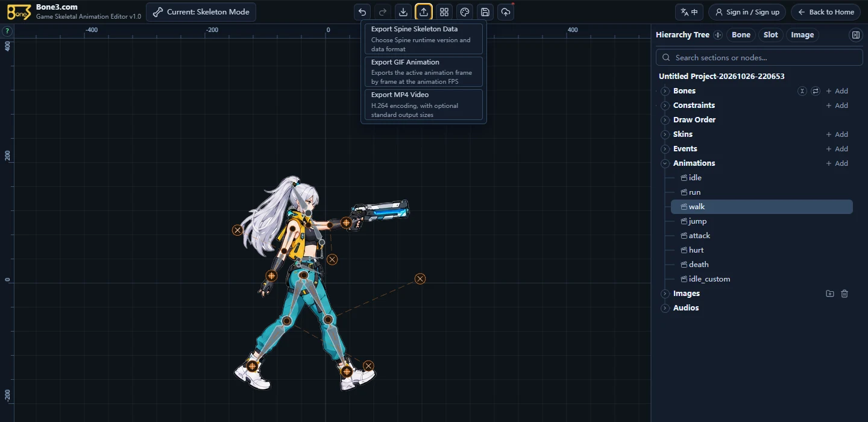Choose Export Spine Skeleton Data
This screenshot has width=868, height=422.
[424, 39]
